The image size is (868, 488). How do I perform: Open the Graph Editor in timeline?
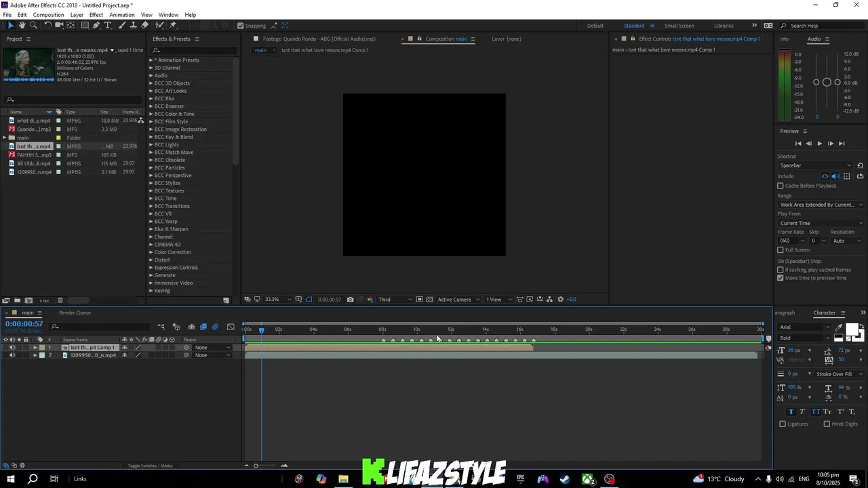coord(231,327)
